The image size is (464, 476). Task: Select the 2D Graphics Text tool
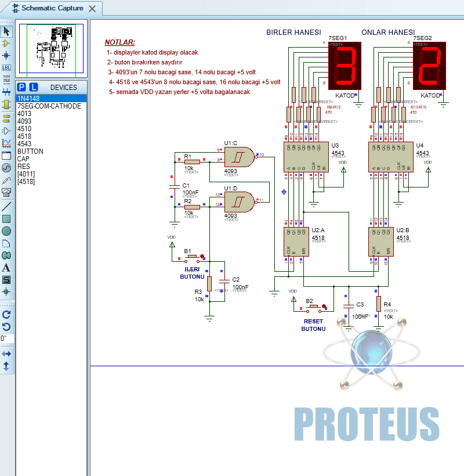click(x=6, y=268)
